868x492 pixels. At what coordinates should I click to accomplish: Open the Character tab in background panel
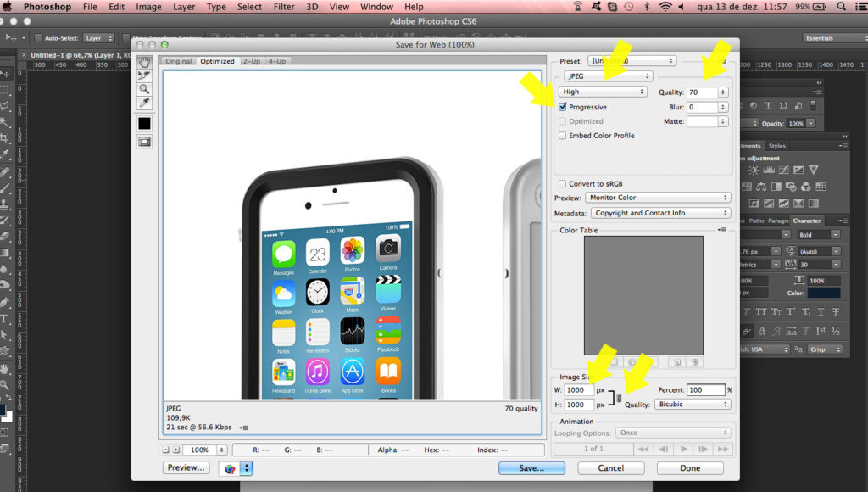tap(807, 221)
